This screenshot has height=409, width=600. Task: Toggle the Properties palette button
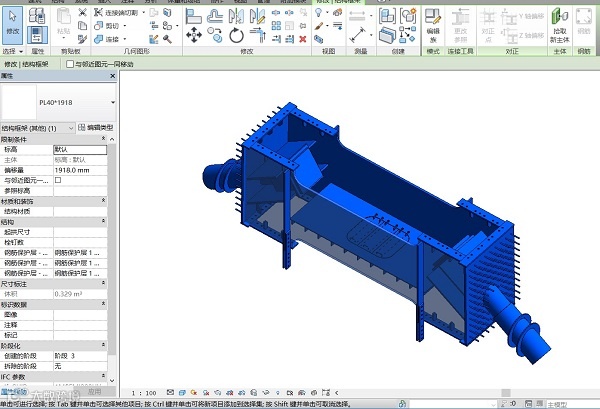[37, 34]
